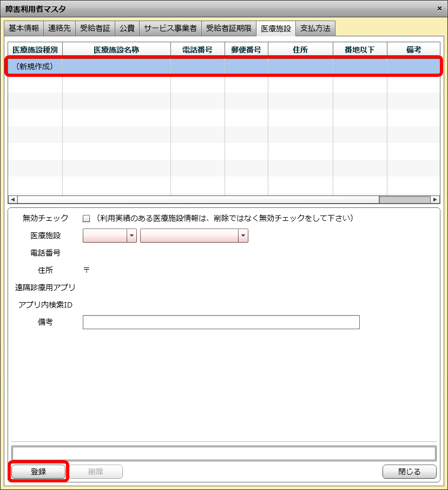The height and width of the screenshot is (490, 448).
Task: Click the 備考 text input field
Action: click(x=221, y=322)
